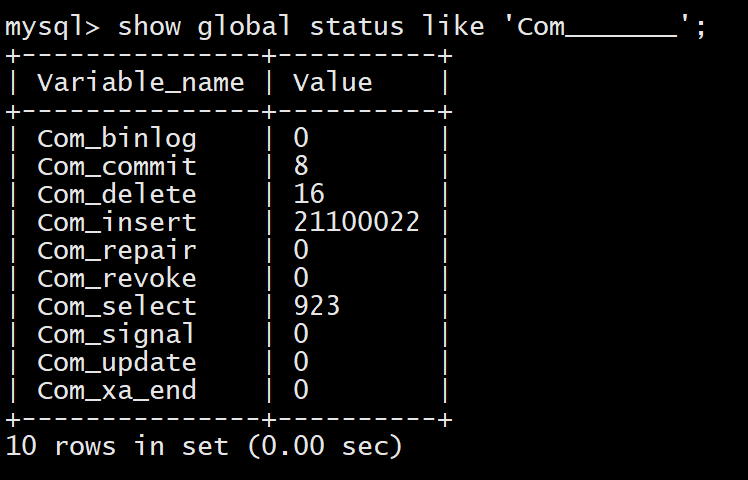748x480 pixels.
Task: Click the Com_select value 923
Action: pos(317,306)
